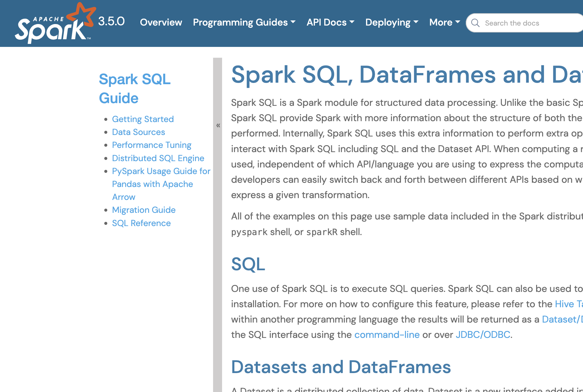
Task: Go to SQL Reference
Action: click(141, 223)
